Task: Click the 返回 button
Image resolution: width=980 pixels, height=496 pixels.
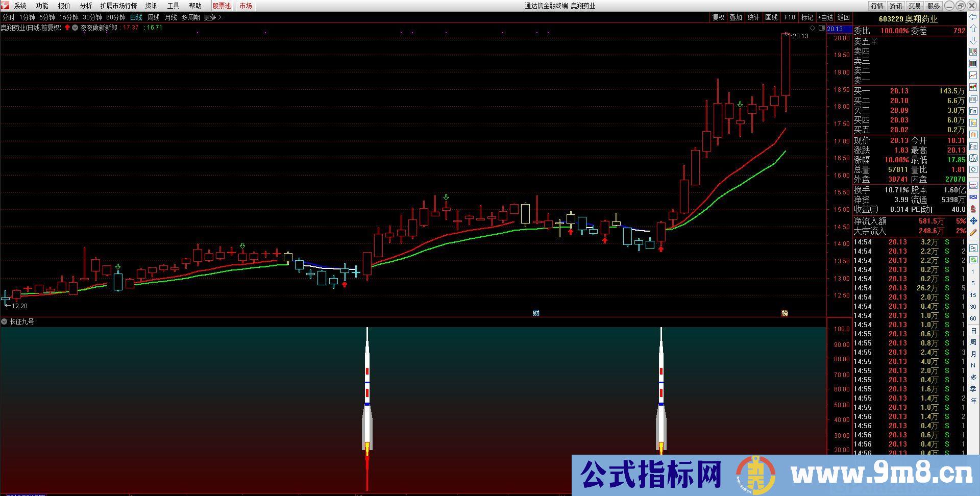Action: tap(844, 17)
